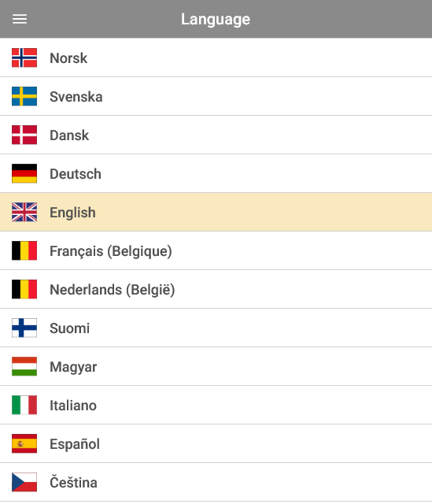Click the Hungarian flag icon

[x=24, y=366]
